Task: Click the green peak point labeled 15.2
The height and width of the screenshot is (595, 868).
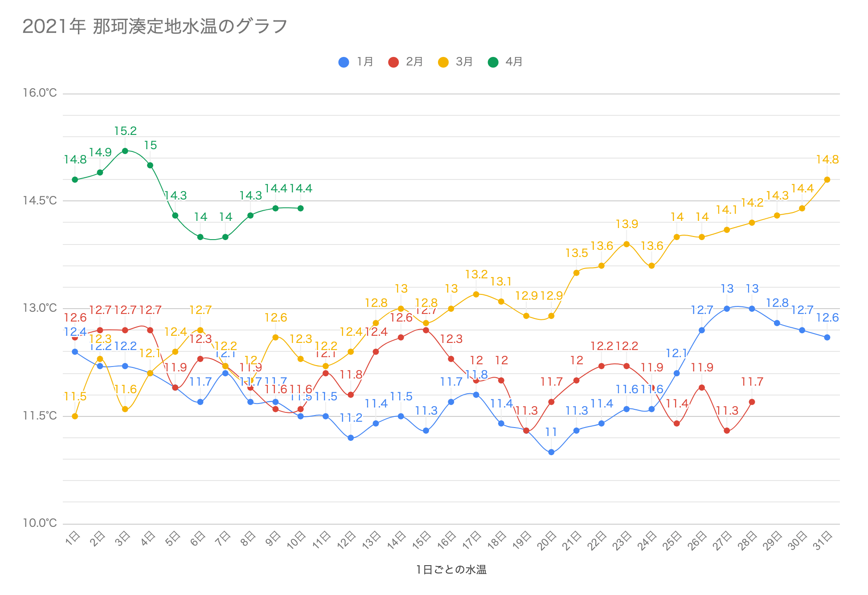Action: coord(125,151)
